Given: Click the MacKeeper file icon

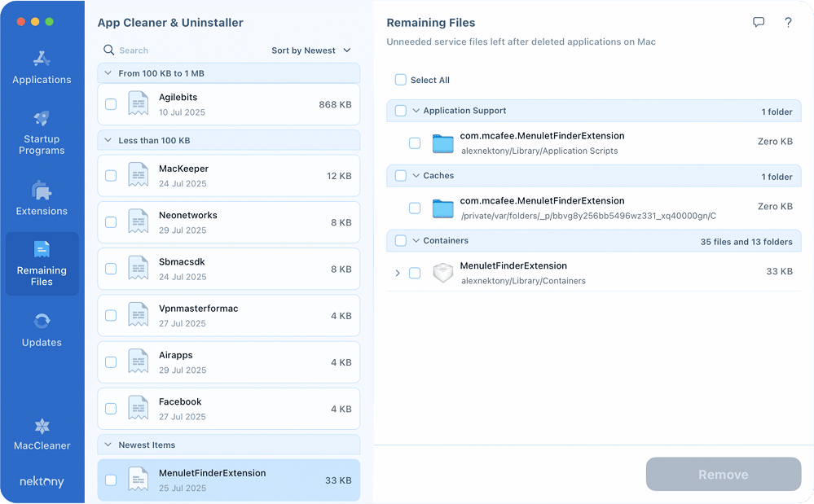Looking at the screenshot, I should click(138, 175).
